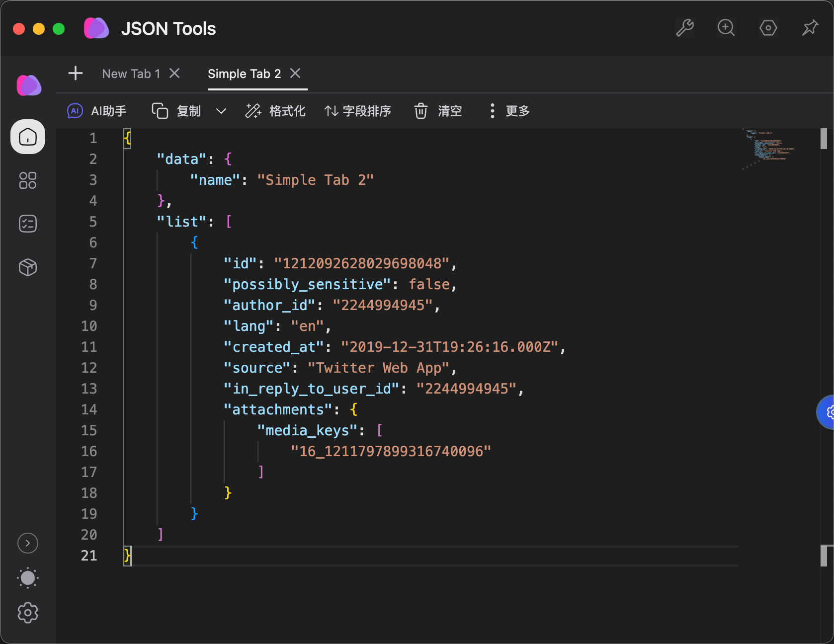
Task: Switch to New Tab 1
Action: pos(131,74)
